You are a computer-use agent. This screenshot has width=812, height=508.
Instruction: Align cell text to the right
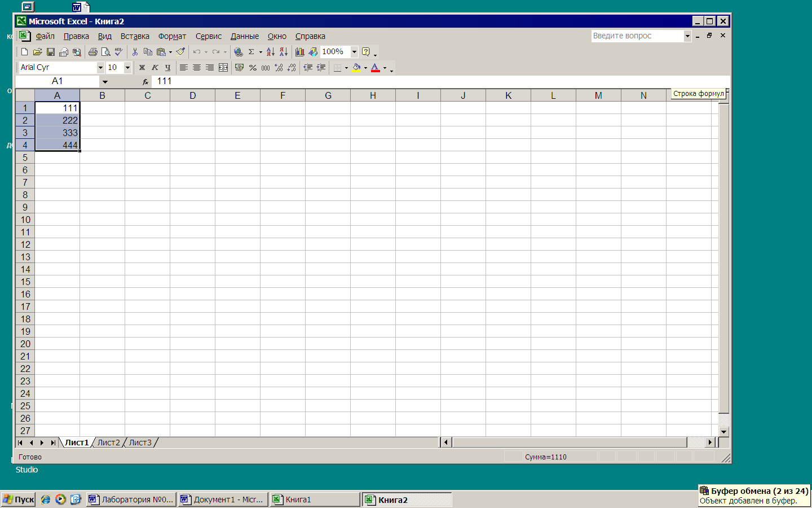click(x=210, y=68)
